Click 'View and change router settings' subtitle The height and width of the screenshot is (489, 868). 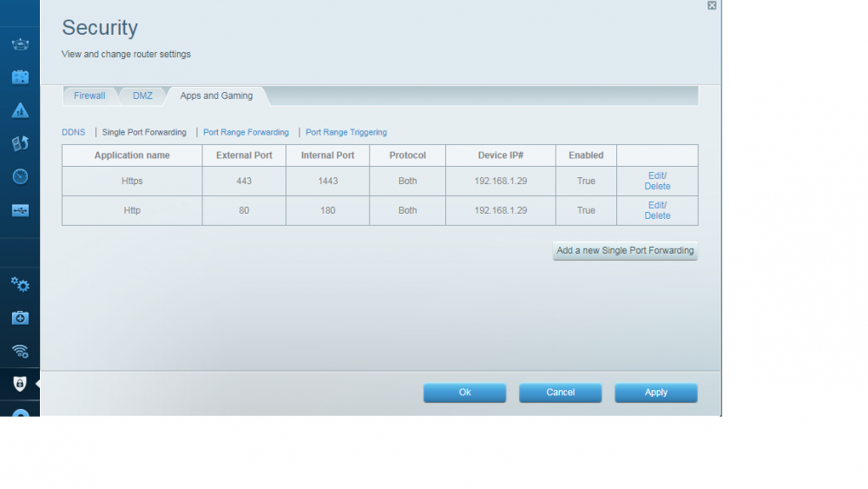126,54
